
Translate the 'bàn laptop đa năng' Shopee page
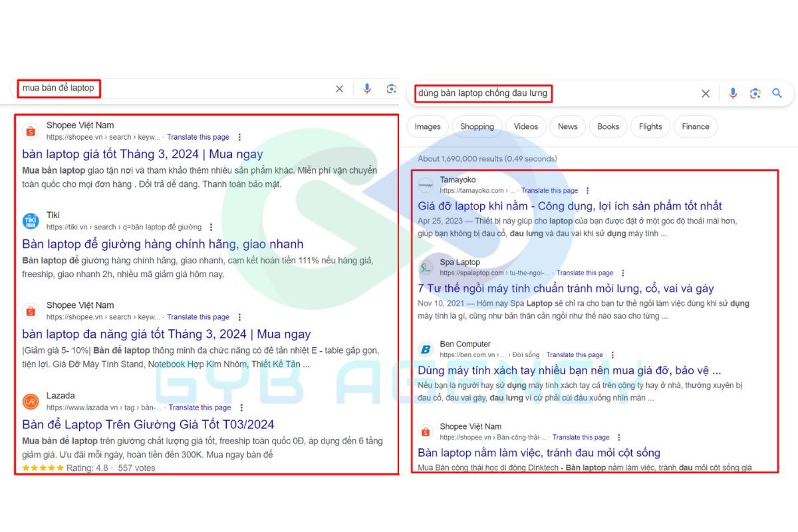pos(198,317)
